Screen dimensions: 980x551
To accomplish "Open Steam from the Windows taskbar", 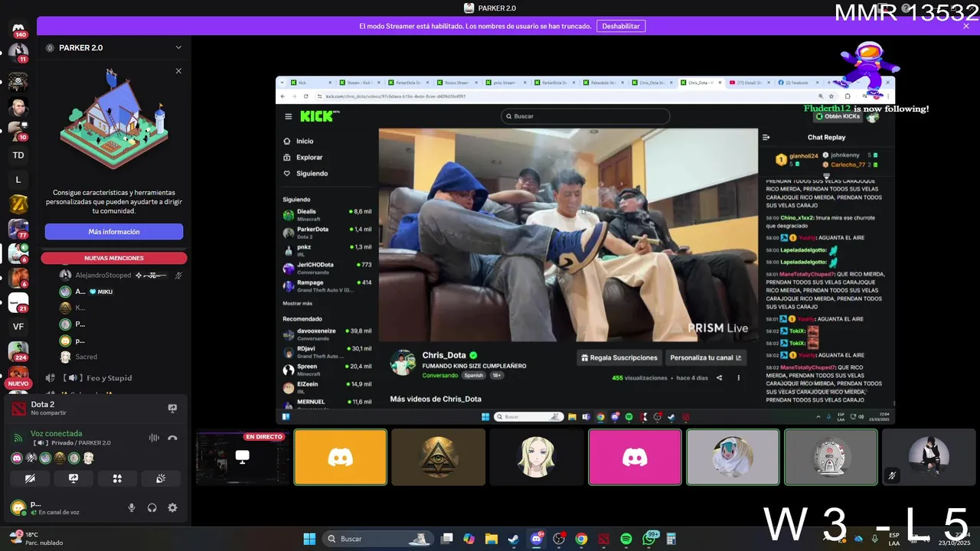I will pyautogui.click(x=514, y=539).
